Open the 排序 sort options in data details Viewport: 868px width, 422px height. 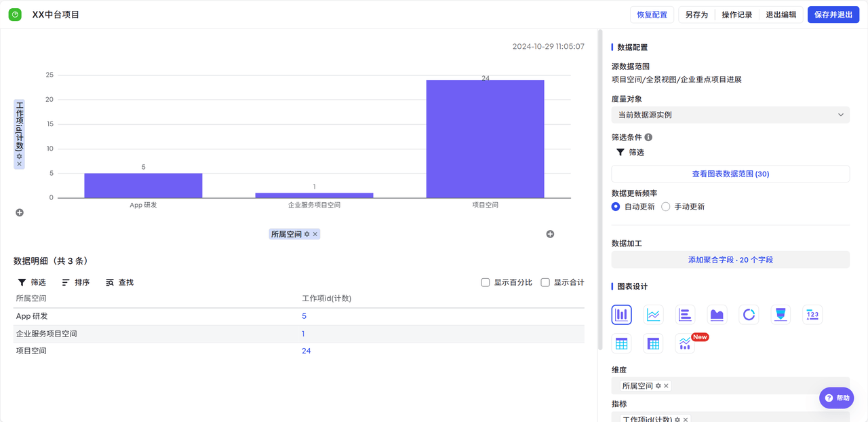[x=75, y=282]
